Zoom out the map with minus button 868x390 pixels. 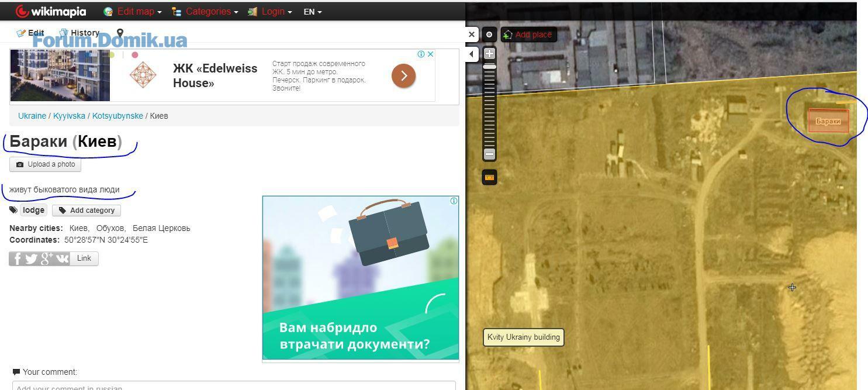pos(490,154)
